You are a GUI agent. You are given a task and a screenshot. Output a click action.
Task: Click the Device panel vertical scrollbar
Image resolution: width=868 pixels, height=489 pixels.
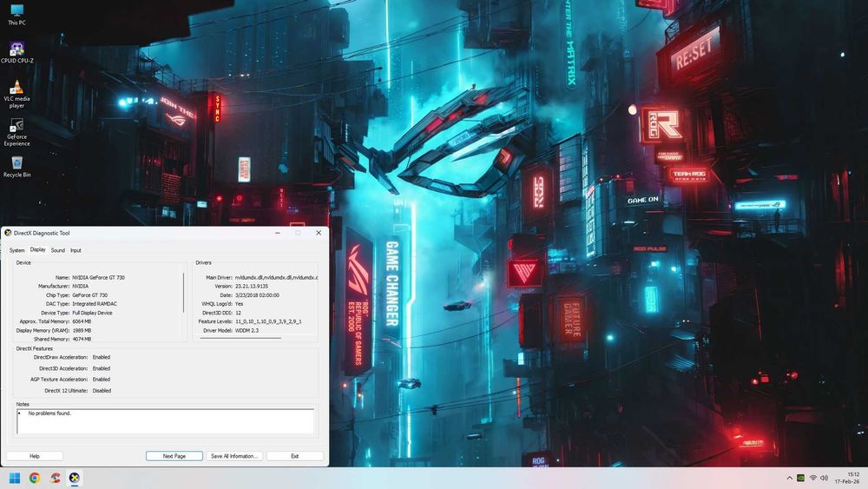pos(184,292)
